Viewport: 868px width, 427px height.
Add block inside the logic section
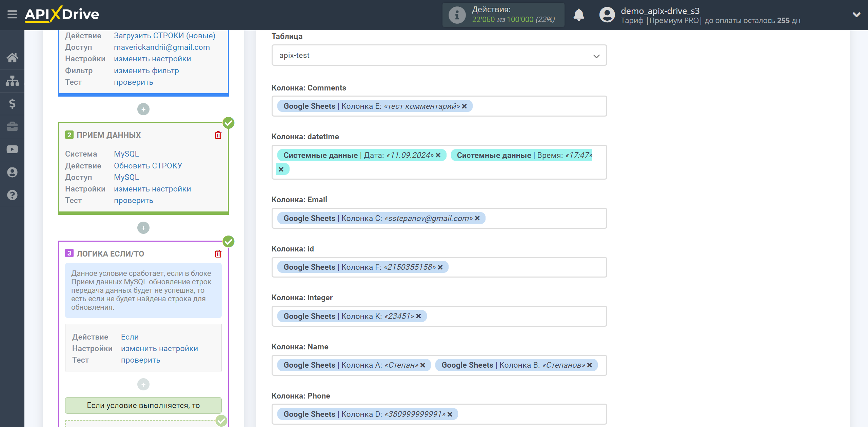click(x=143, y=384)
